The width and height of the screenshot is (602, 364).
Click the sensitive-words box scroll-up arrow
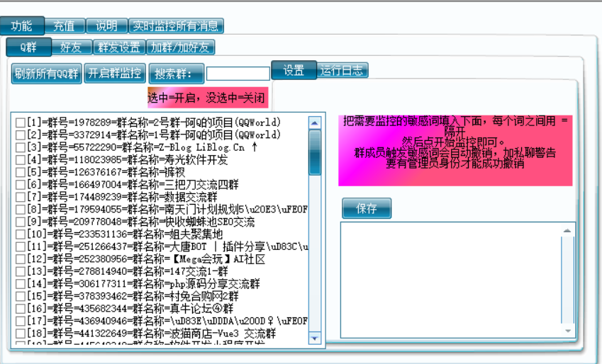[x=567, y=230]
